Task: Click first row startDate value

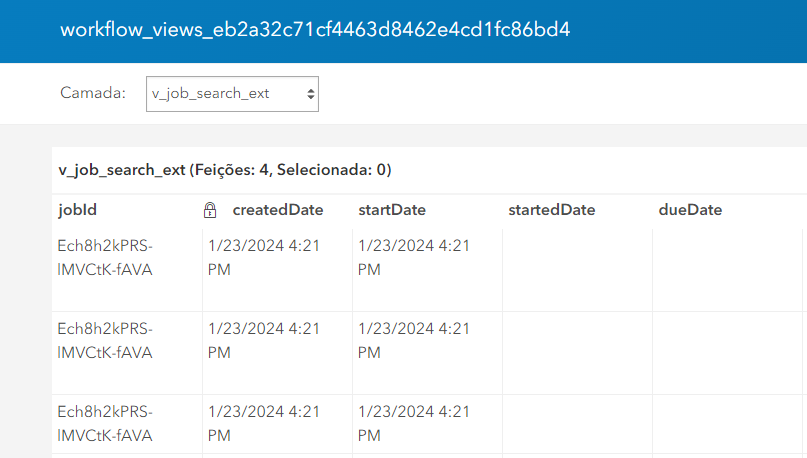Action: click(414, 257)
